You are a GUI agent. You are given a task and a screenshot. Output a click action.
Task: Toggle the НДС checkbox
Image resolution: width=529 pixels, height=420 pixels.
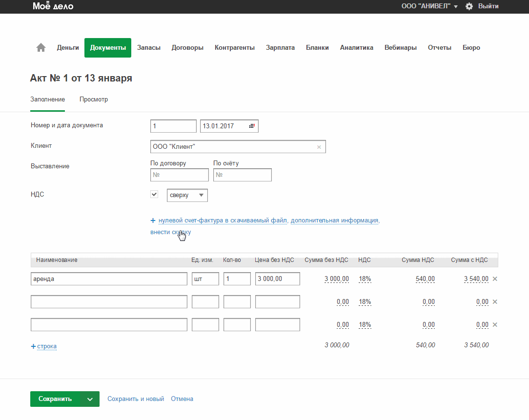click(x=155, y=194)
